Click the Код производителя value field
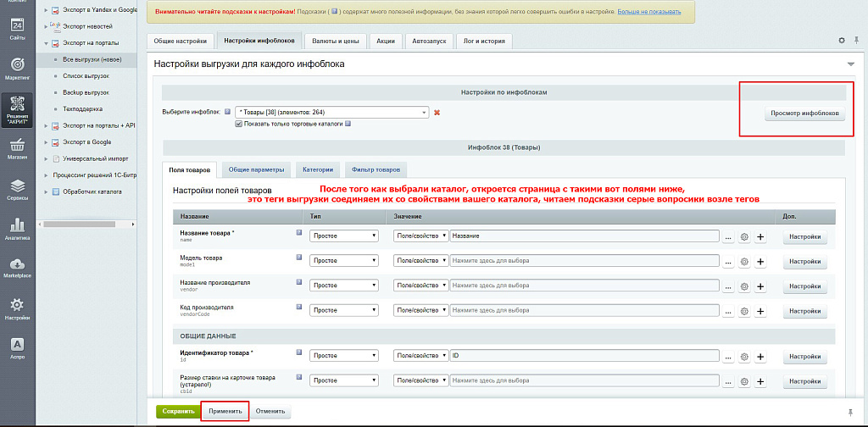Image resolution: width=868 pixels, height=427 pixels. pyautogui.click(x=584, y=310)
